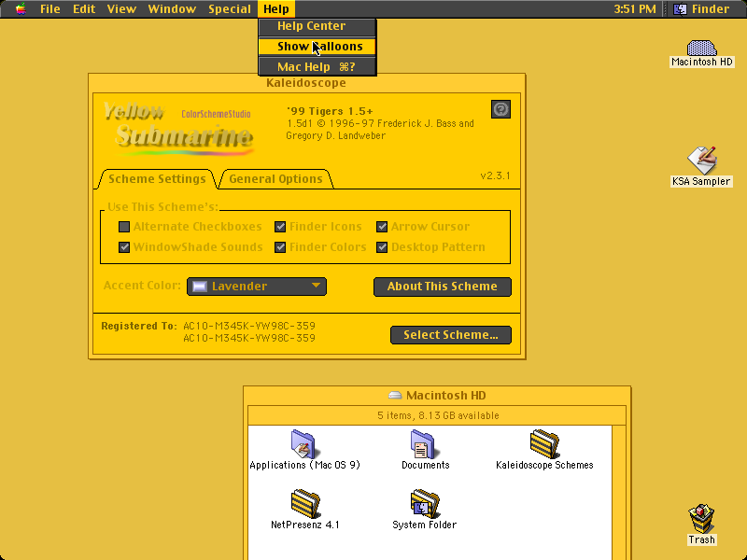Click the Yellow Submarine scheme logo
The image size is (747, 560).
177,129
